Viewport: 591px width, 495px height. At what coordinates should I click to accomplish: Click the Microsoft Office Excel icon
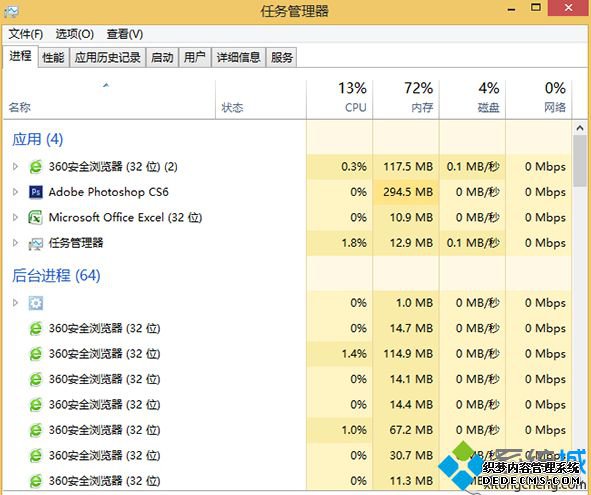[36, 218]
